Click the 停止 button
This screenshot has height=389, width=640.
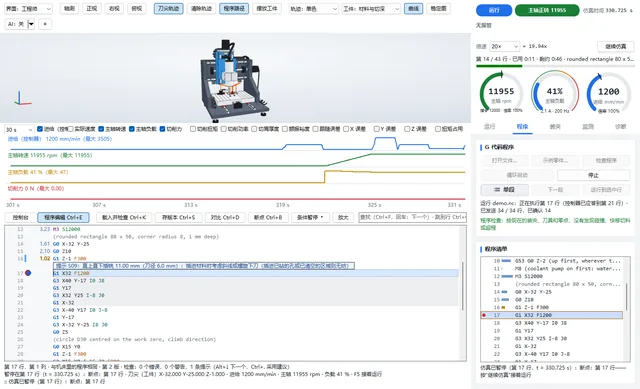pos(593,175)
